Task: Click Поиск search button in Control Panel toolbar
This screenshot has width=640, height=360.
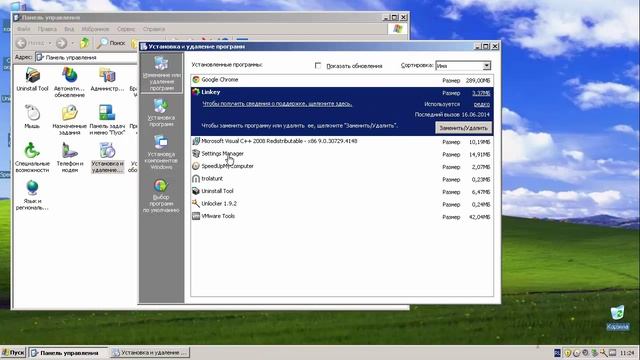Action: 111,43
